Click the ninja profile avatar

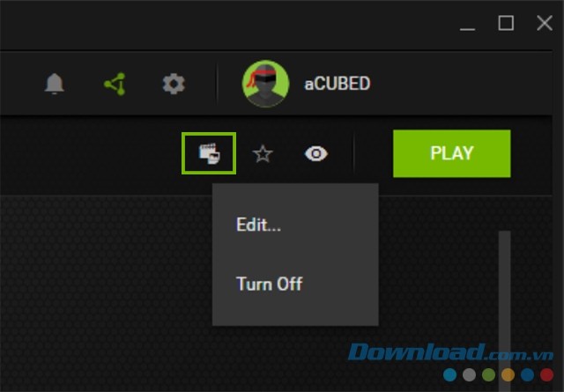(x=265, y=84)
